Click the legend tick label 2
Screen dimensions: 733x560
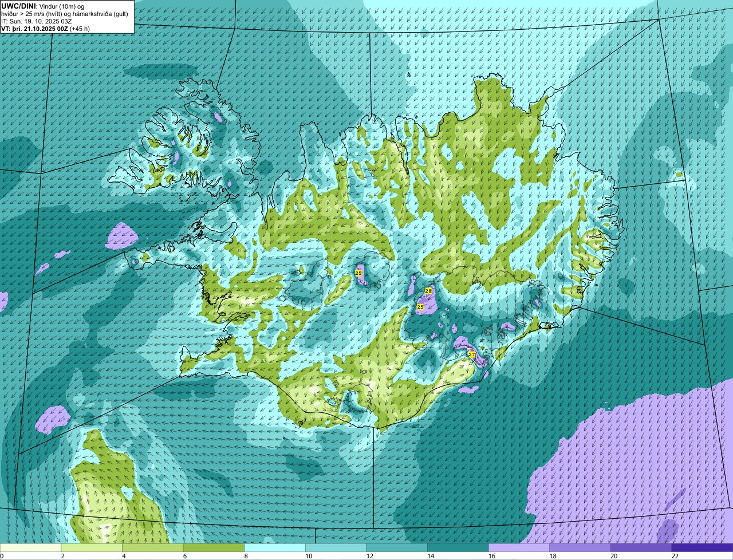(x=62, y=556)
